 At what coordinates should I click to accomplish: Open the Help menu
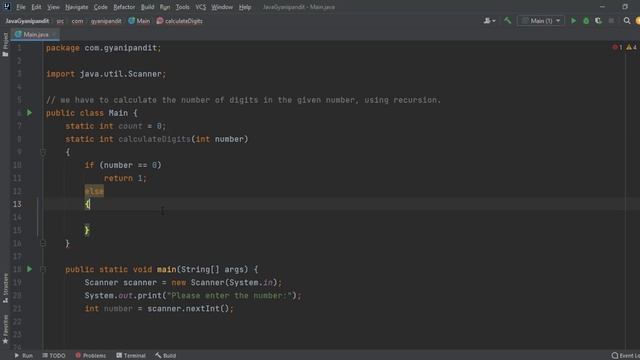tap(245, 7)
